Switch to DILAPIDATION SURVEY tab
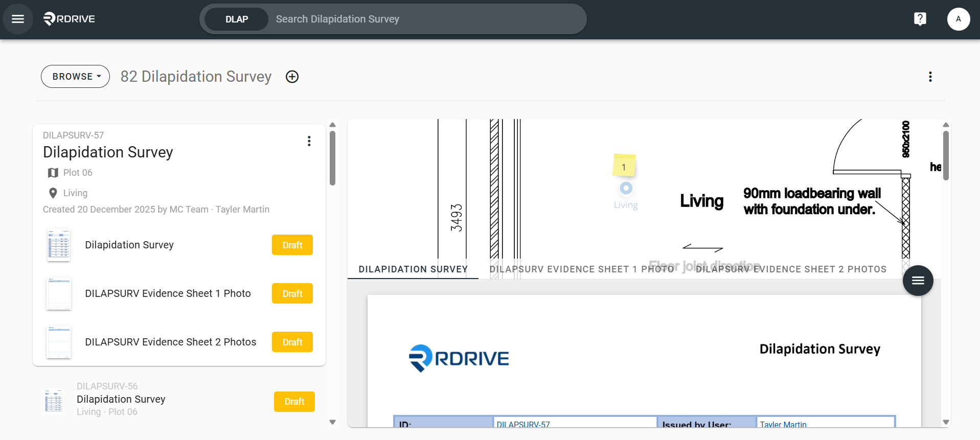This screenshot has width=980, height=440. (413, 269)
